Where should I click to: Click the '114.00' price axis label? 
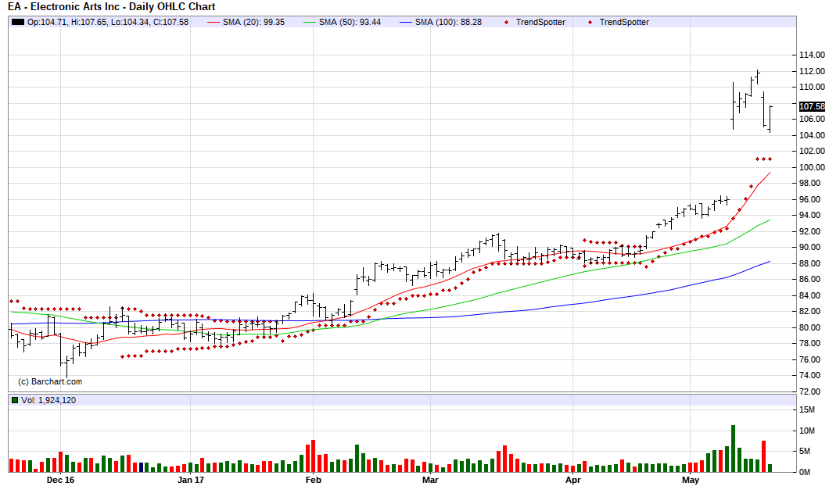click(x=812, y=55)
